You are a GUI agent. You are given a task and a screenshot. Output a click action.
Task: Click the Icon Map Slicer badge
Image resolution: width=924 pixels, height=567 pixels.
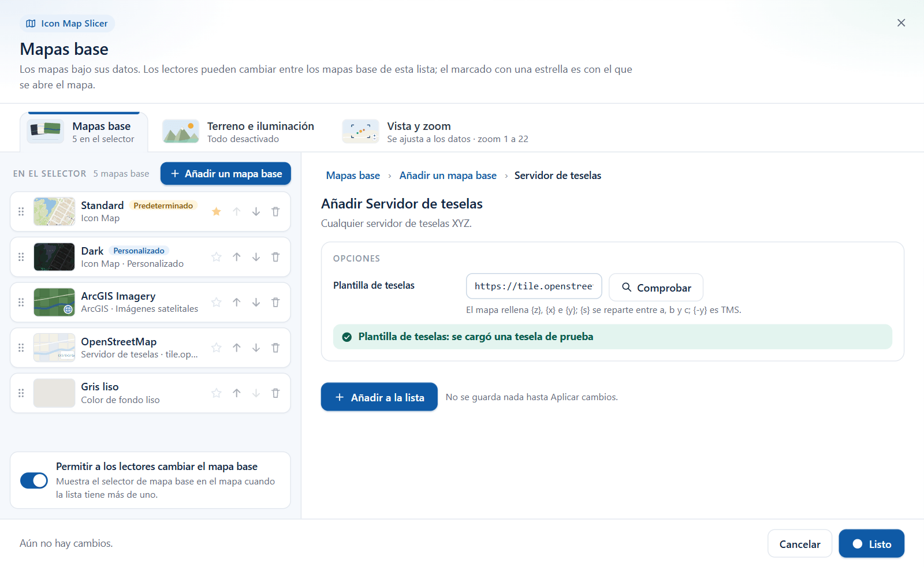[x=67, y=24]
